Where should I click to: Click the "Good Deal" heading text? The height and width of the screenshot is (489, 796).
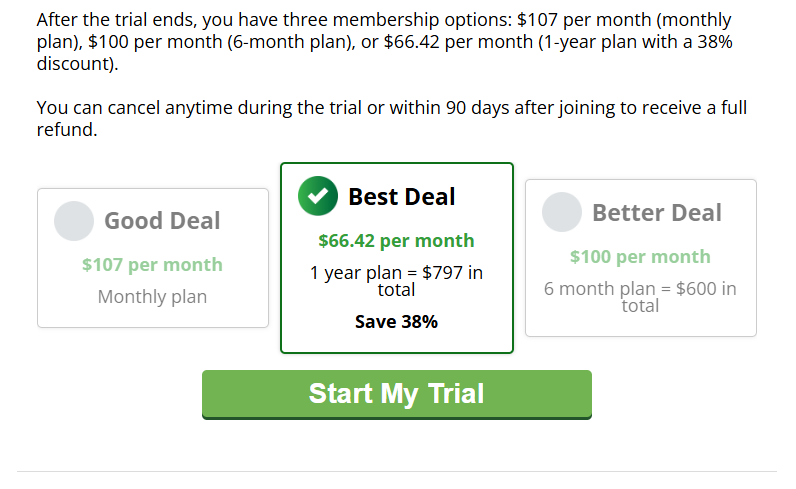[162, 221]
